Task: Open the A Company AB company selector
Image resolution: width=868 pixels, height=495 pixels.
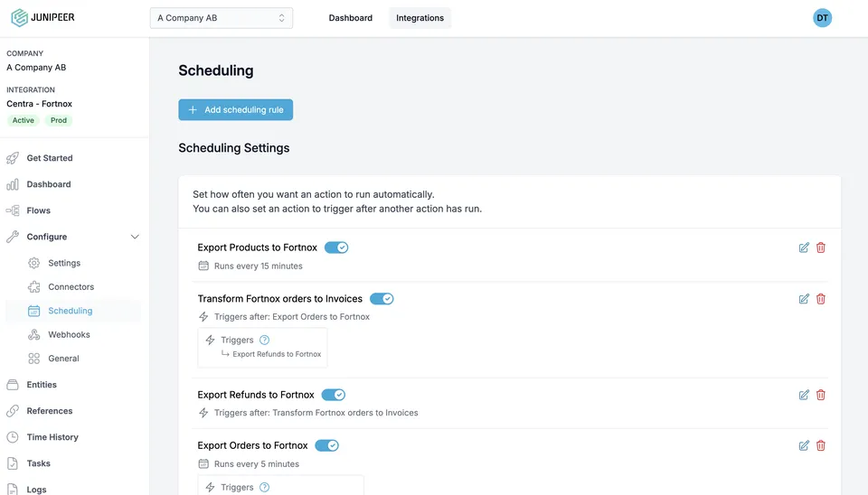Action: click(222, 18)
